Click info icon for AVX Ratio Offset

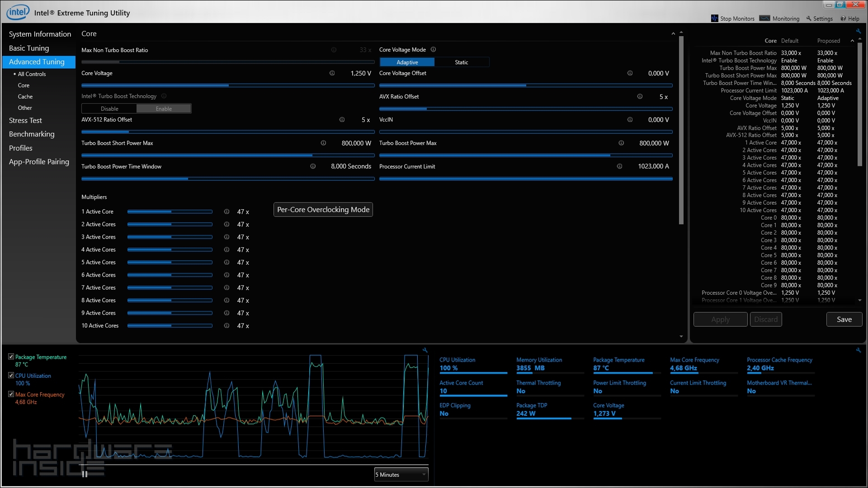coord(640,96)
